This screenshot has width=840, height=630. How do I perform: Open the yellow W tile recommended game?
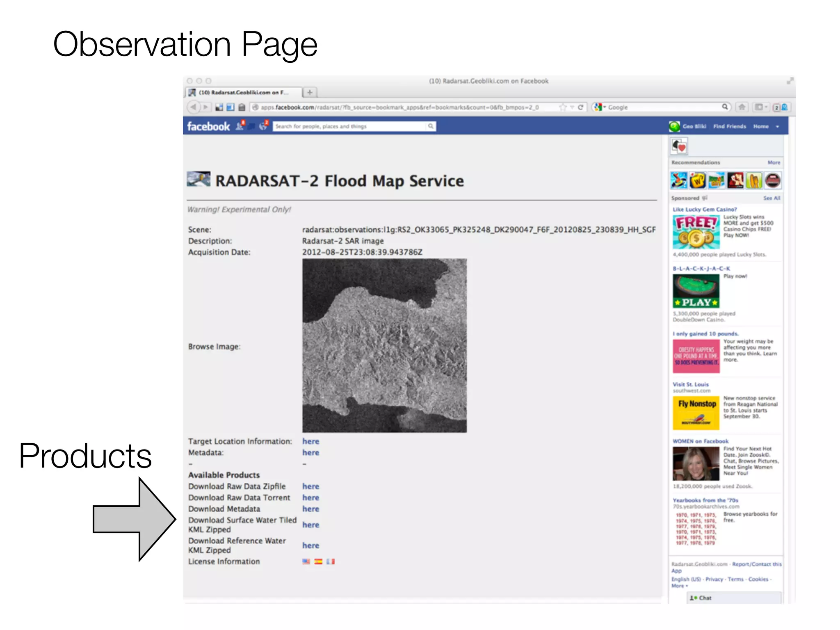(697, 180)
